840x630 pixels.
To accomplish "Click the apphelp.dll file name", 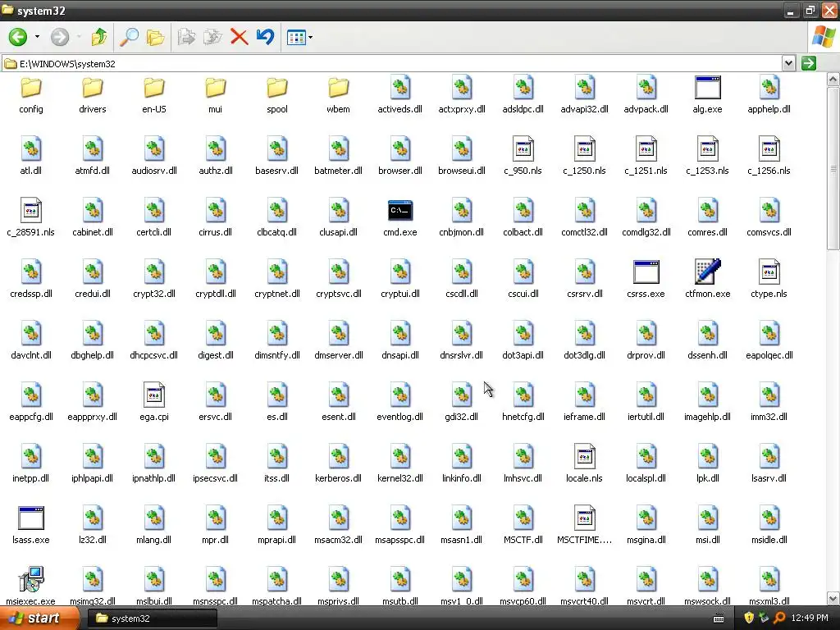I will pyautogui.click(x=769, y=109).
